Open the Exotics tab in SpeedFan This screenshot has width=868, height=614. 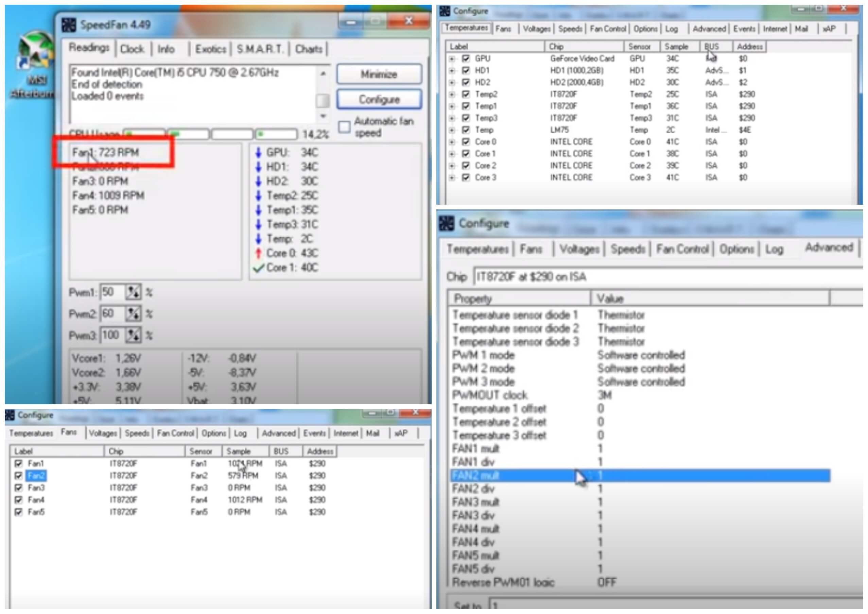pos(211,49)
